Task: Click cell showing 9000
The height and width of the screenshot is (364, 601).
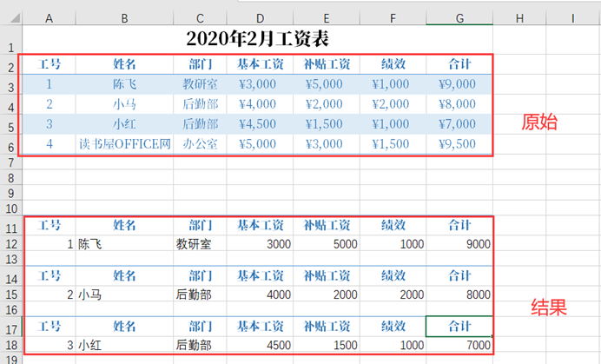Action: [x=459, y=243]
